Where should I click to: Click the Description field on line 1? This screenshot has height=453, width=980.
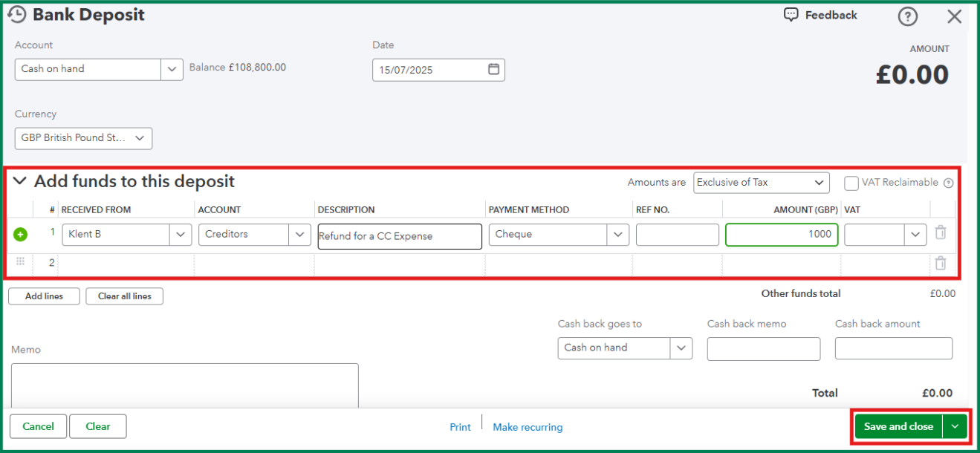400,236
